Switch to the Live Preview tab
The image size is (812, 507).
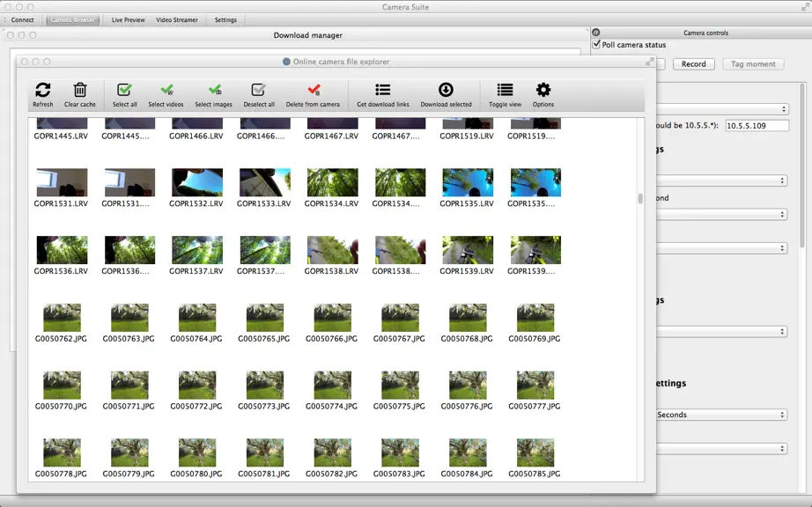[128, 19]
